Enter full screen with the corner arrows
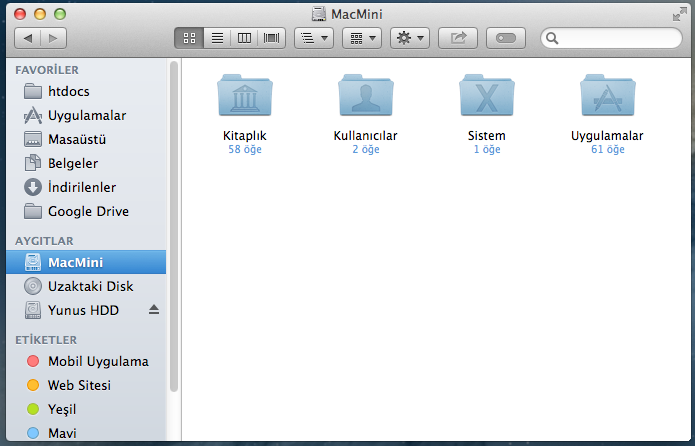Image resolution: width=695 pixels, height=446 pixels. [679, 14]
